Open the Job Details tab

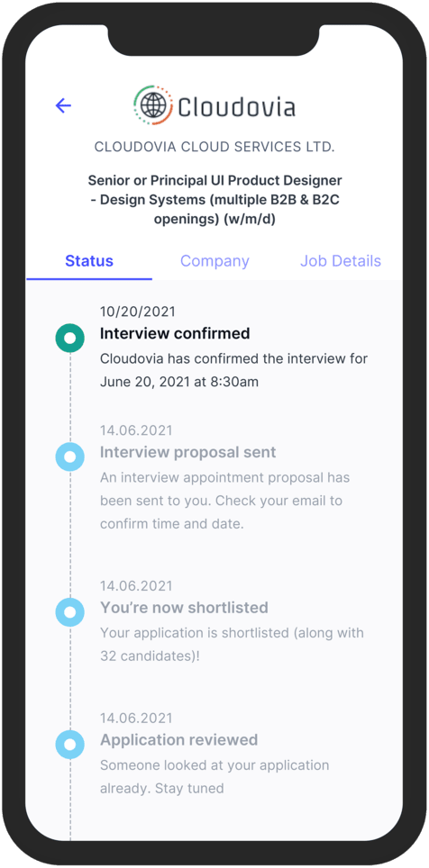click(341, 261)
